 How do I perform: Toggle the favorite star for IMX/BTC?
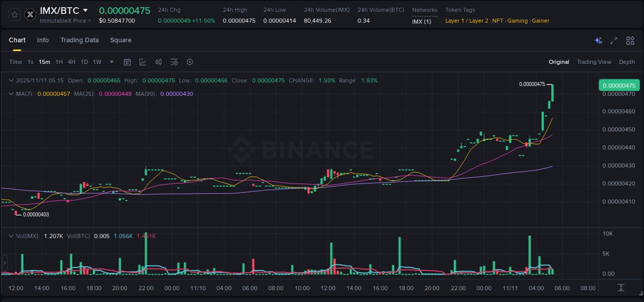[14, 14]
